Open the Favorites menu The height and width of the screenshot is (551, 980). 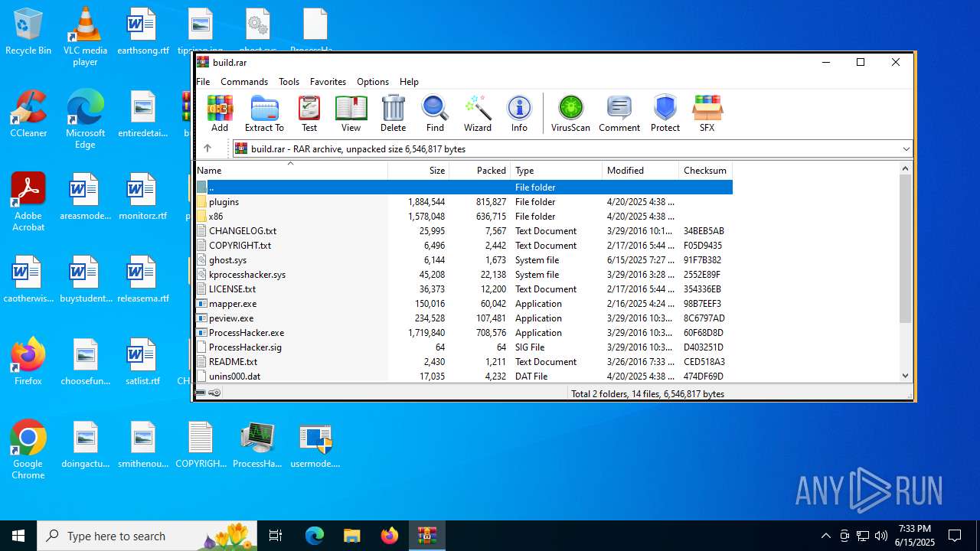[x=328, y=82]
